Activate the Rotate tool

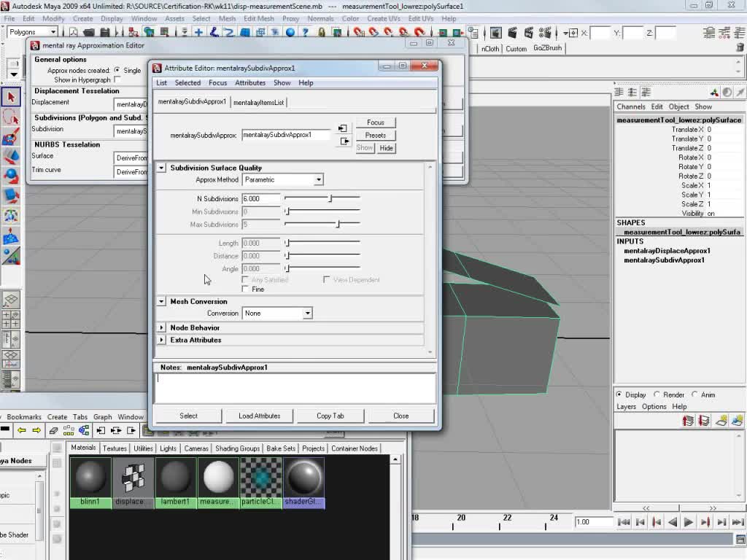(x=11, y=176)
